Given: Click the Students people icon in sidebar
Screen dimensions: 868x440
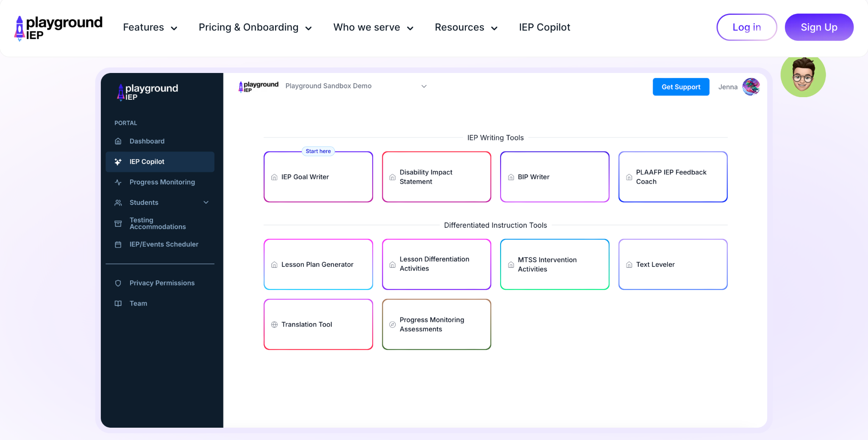Looking at the screenshot, I should click(x=117, y=202).
